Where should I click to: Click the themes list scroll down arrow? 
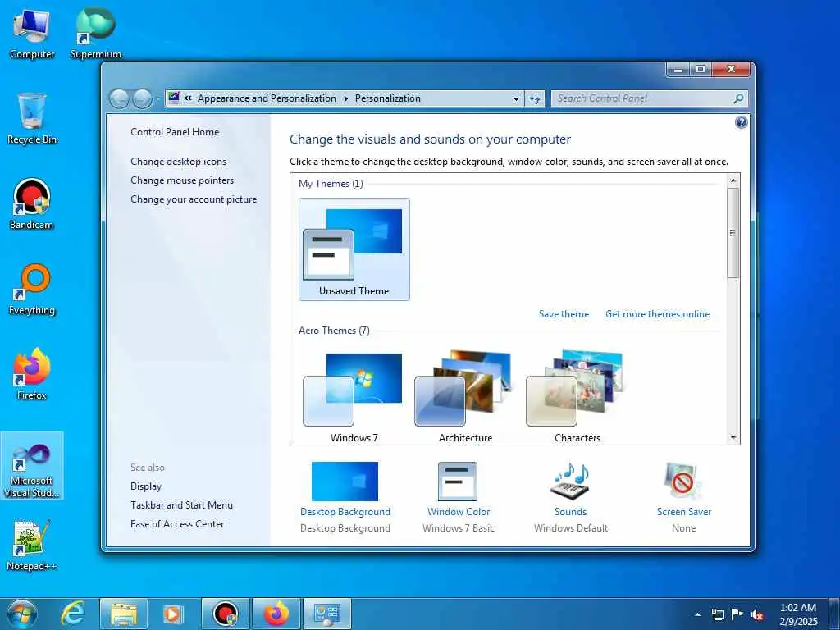(733, 438)
